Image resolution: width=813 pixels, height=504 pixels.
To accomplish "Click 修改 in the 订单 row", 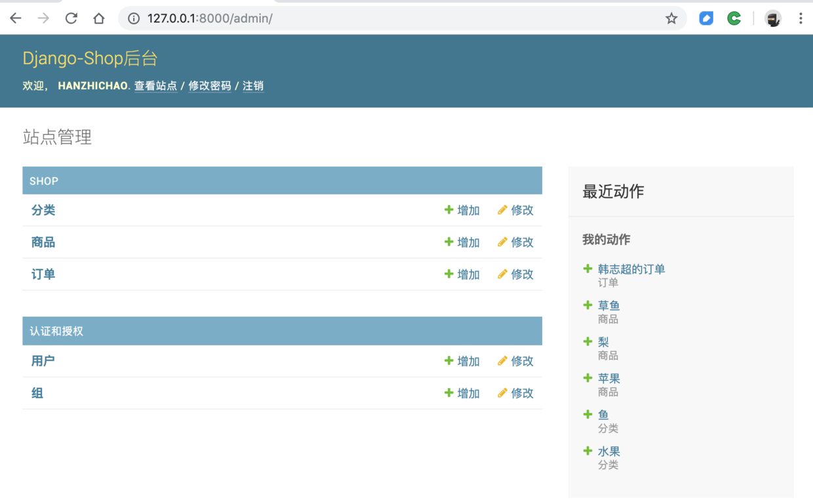I will click(x=516, y=275).
